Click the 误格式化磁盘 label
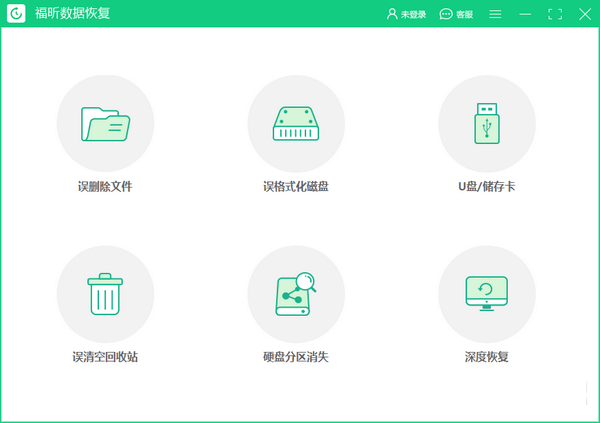Screen dimensions: 600x423 pyautogui.click(x=295, y=187)
